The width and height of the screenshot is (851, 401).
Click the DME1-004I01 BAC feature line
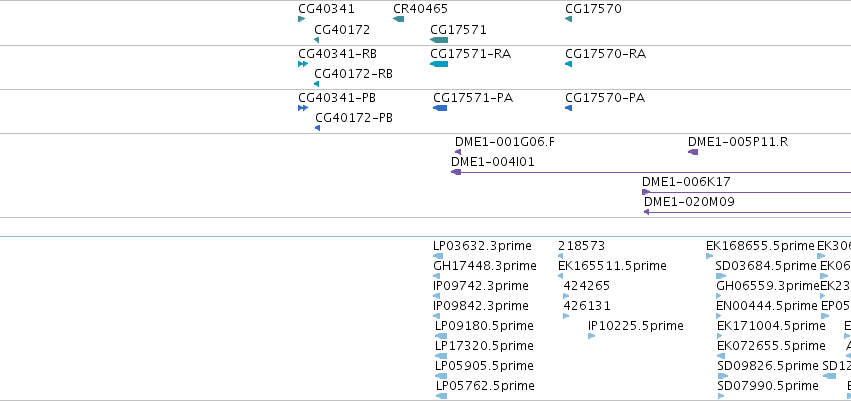[x=651, y=172]
